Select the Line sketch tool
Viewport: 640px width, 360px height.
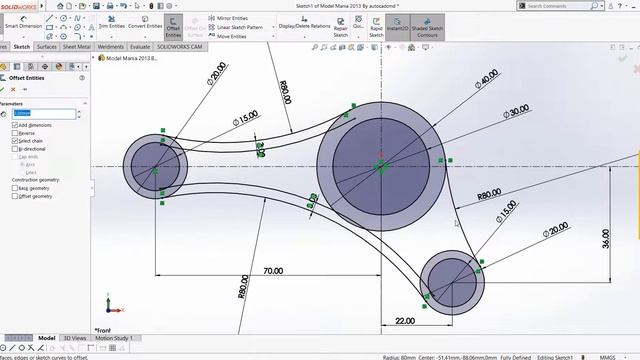coord(49,18)
